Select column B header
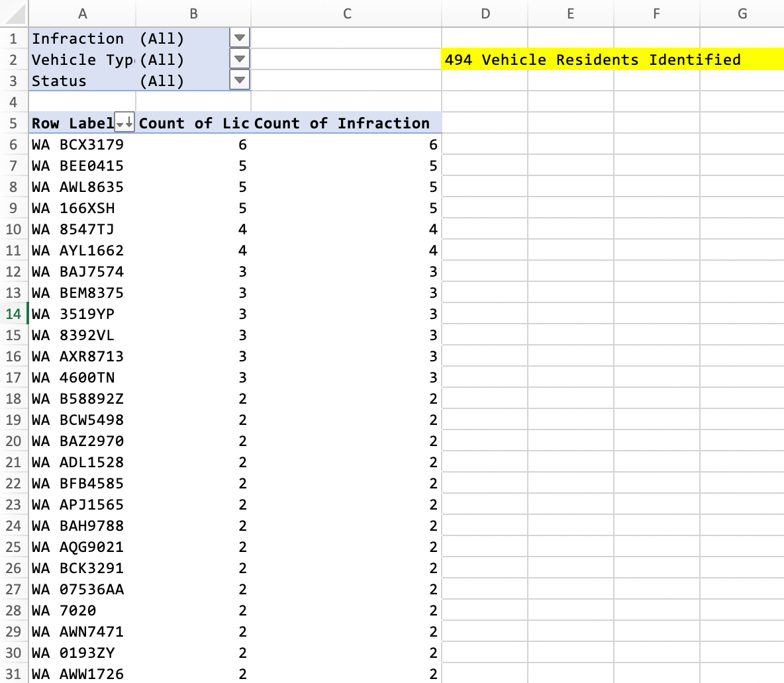Viewport: 784px width, 683px height. point(193,13)
